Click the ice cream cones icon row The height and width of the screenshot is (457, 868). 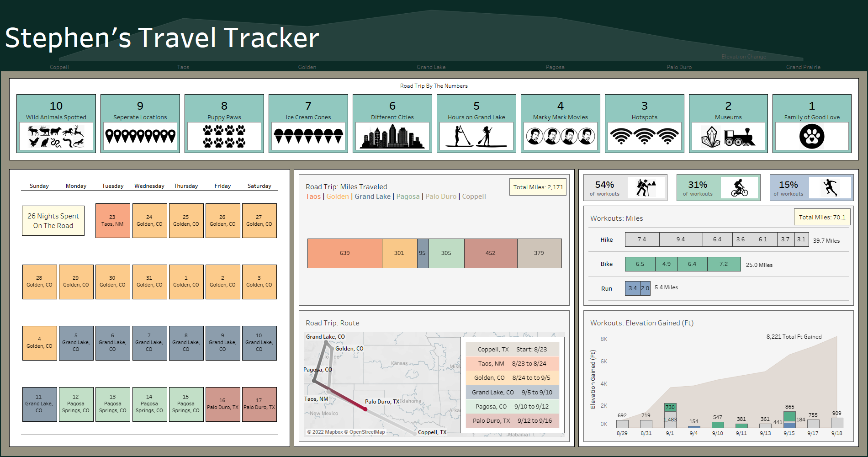point(308,136)
